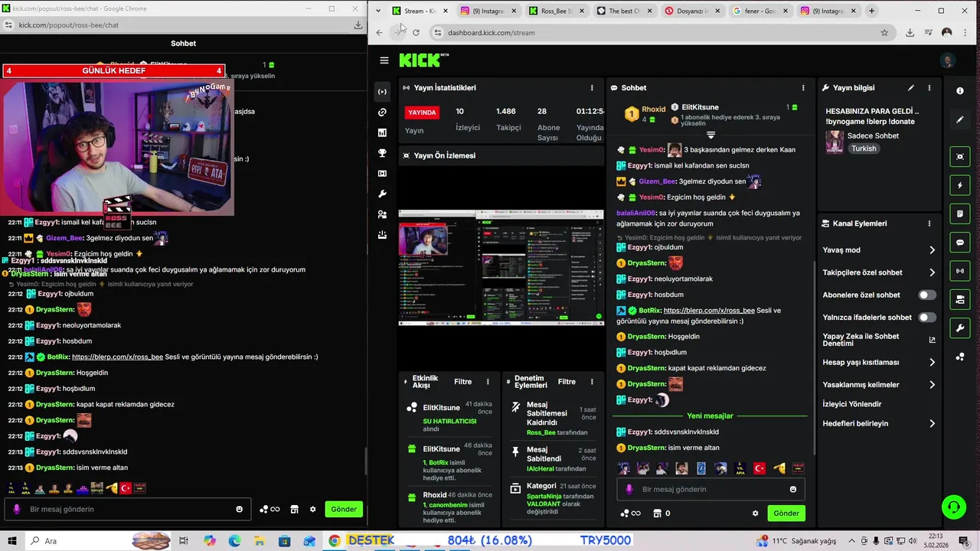Open chat settings gear in popout chat
Image resolution: width=980 pixels, height=551 pixels.
click(x=312, y=509)
